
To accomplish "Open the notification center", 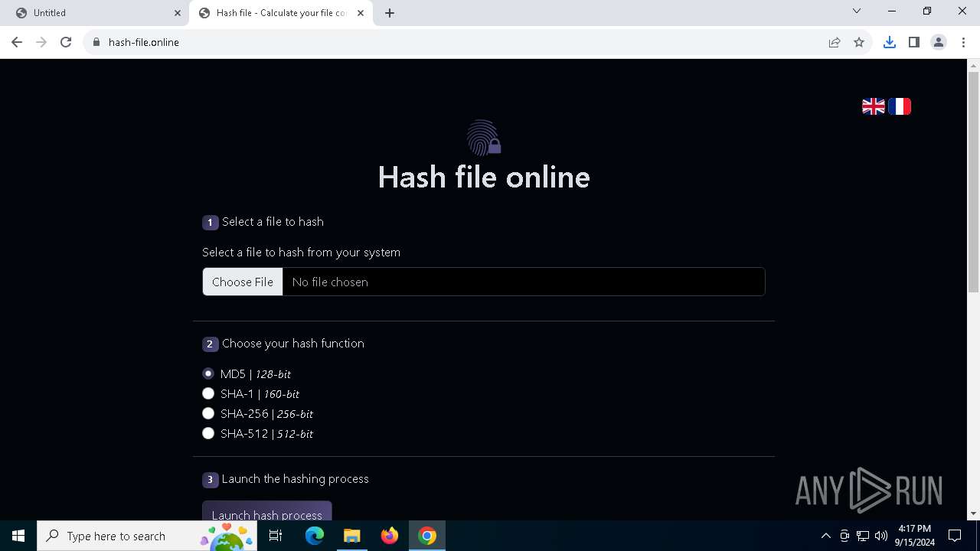I will (955, 536).
